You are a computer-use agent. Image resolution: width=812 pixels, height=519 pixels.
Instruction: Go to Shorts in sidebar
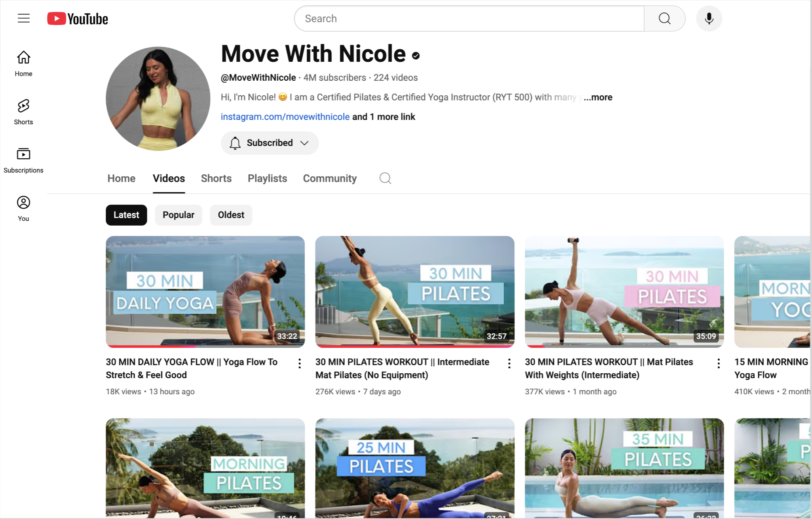point(23,112)
